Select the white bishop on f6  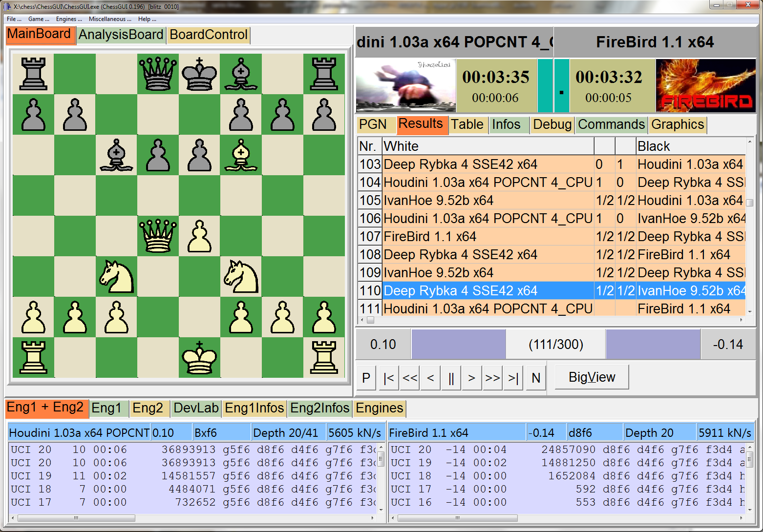pos(241,155)
